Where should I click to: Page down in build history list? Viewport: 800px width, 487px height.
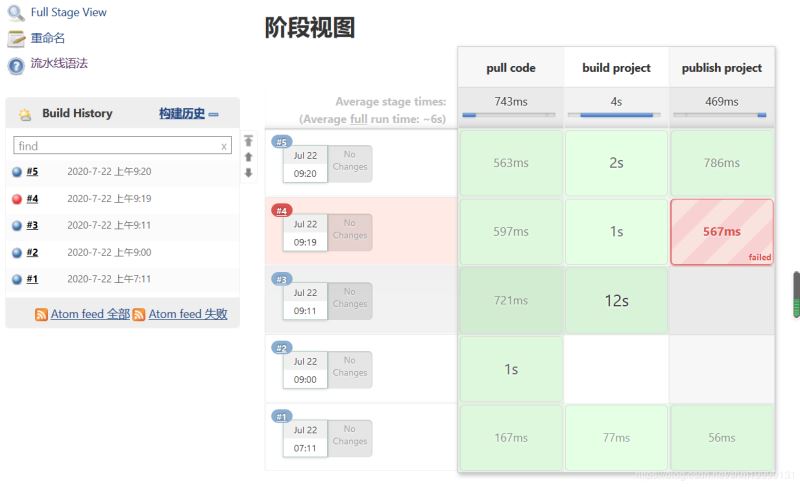pos(248,173)
